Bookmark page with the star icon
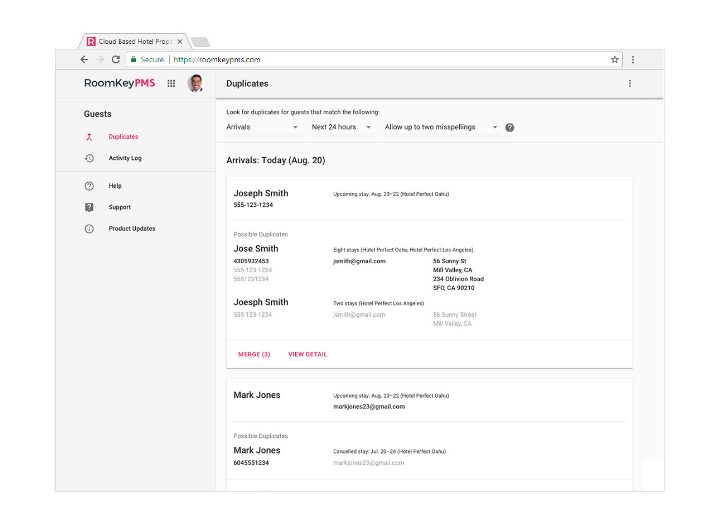720x521 pixels. [615, 60]
